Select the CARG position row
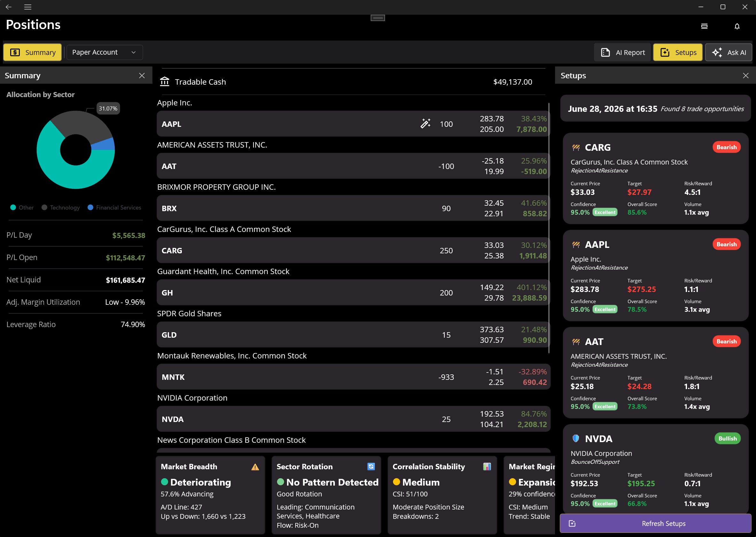This screenshot has height=537, width=756. 353,250
